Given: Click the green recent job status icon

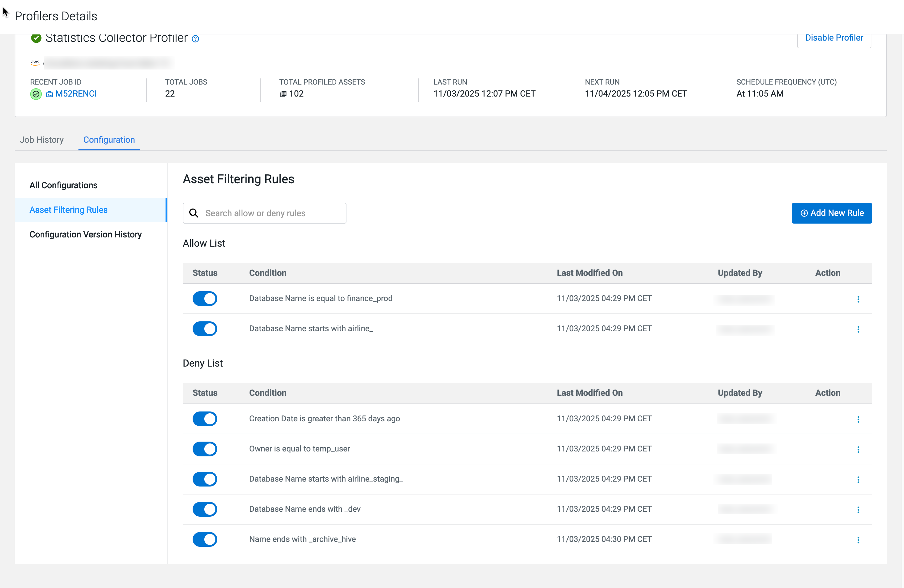Looking at the screenshot, I should tap(36, 94).
